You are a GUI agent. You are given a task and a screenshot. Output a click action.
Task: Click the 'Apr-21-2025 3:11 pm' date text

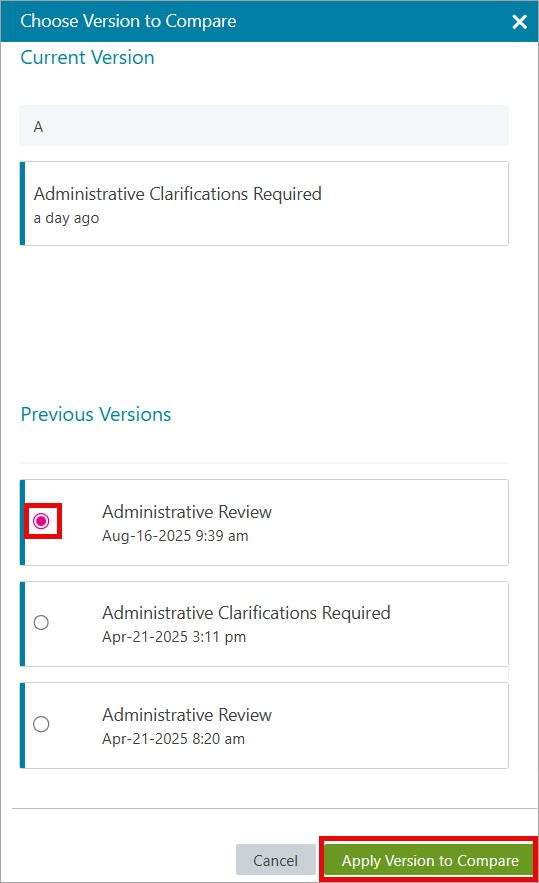(174, 637)
